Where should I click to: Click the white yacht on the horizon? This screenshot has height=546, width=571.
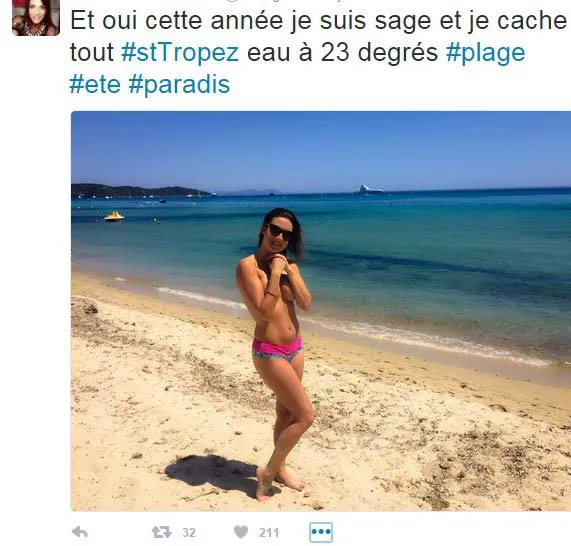[x=368, y=189]
